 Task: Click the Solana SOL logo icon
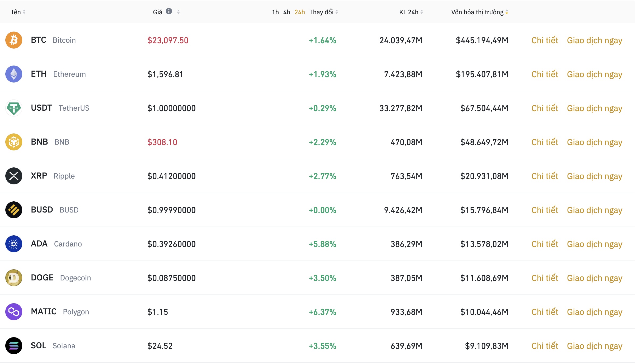pyautogui.click(x=14, y=346)
